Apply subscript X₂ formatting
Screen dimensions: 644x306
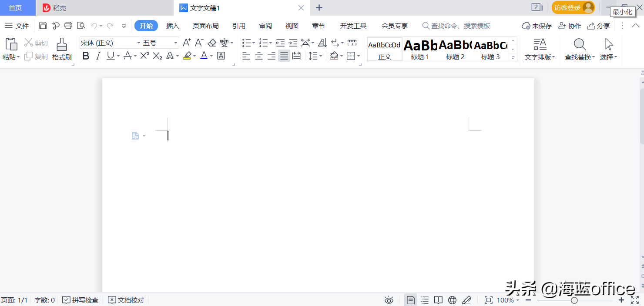point(158,56)
